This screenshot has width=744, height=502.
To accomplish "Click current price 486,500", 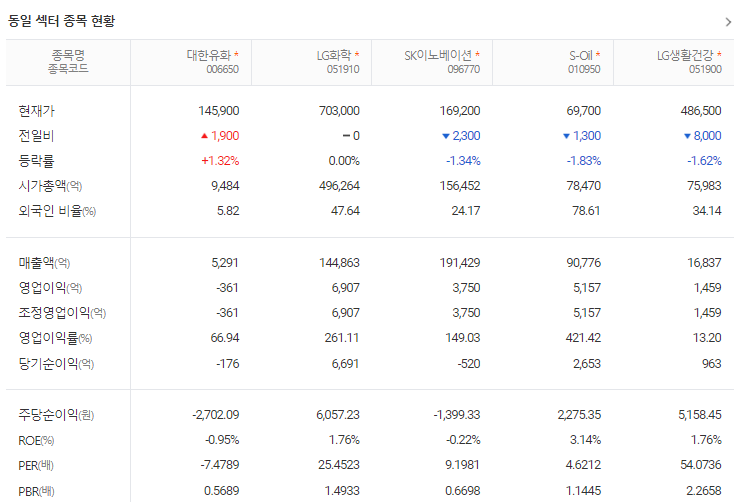I will coord(701,111).
